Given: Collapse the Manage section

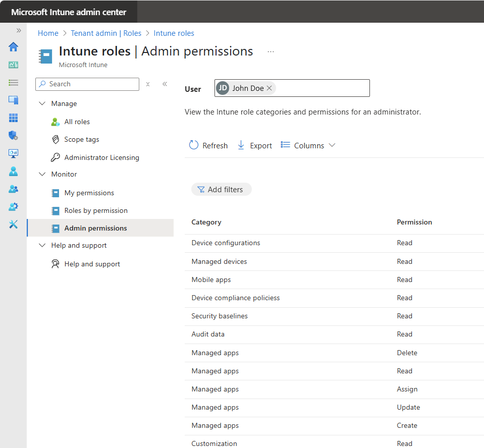Looking at the screenshot, I should coord(42,103).
